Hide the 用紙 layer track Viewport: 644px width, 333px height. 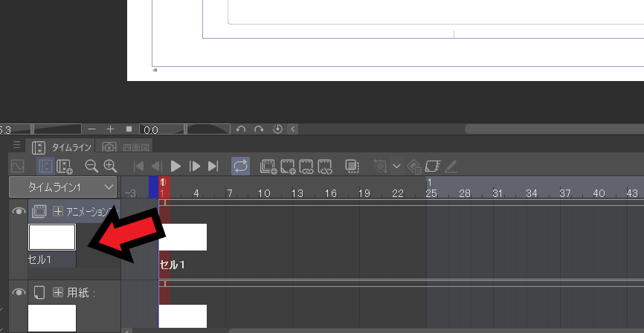[x=19, y=293]
